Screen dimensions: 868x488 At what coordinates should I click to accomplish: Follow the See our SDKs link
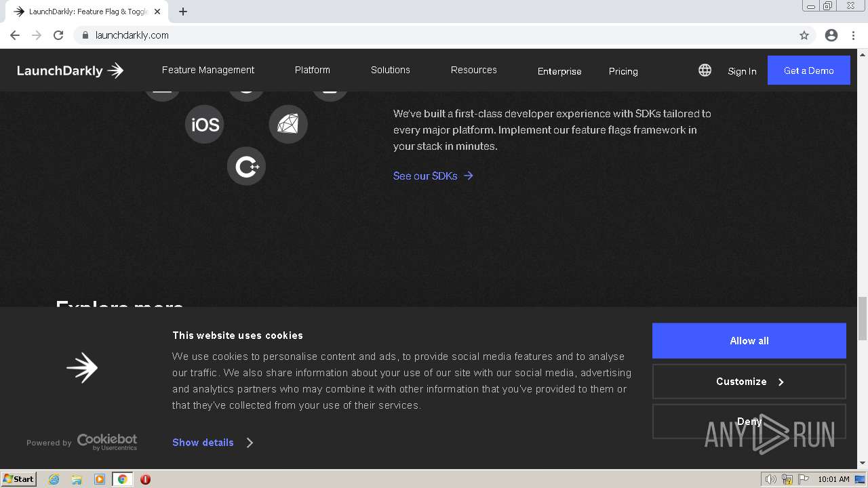tap(433, 176)
